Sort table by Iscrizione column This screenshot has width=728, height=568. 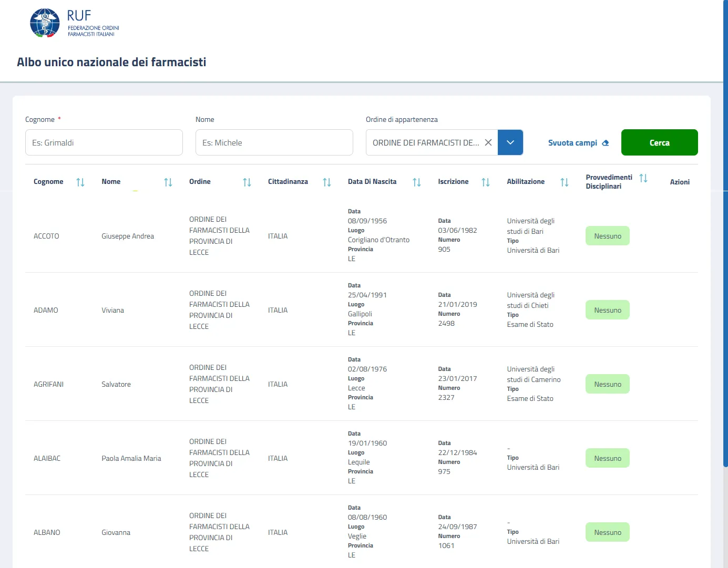pyautogui.click(x=486, y=182)
